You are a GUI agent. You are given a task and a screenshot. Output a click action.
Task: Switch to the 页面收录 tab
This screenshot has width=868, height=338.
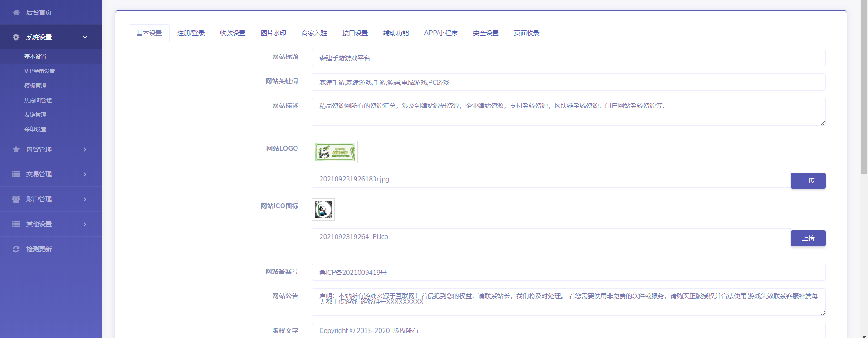point(527,33)
